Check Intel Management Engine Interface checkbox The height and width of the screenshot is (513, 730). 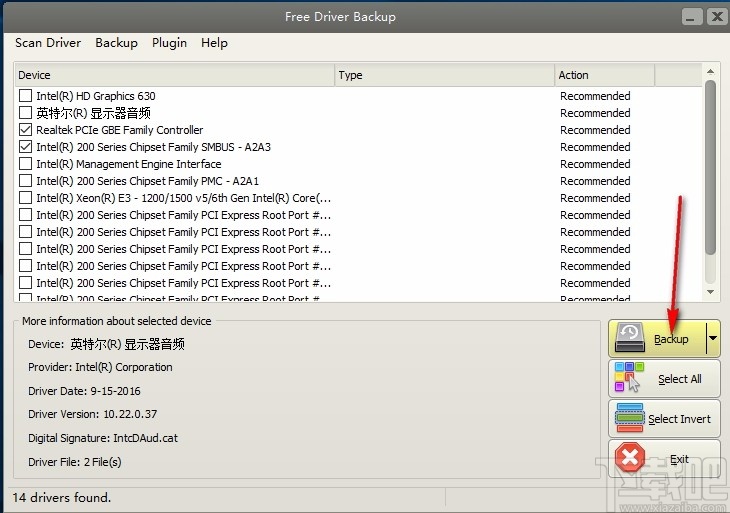pyautogui.click(x=25, y=164)
